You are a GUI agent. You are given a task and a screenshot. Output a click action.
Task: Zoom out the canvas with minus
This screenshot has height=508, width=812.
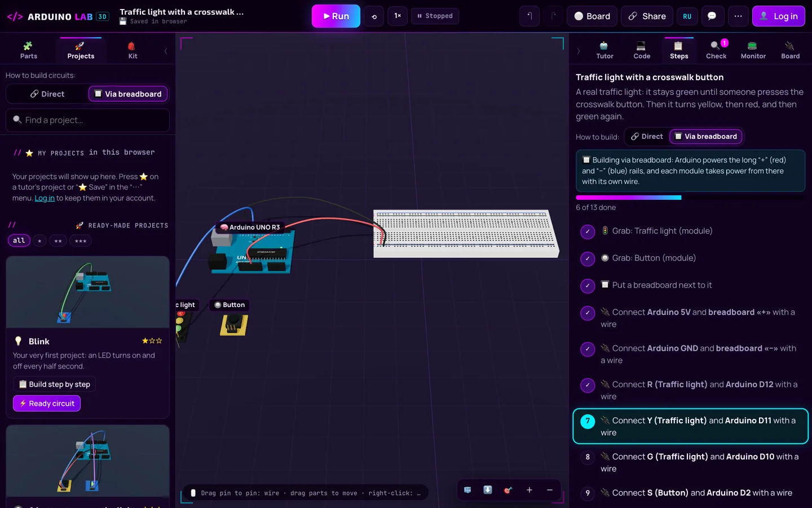coord(550,490)
